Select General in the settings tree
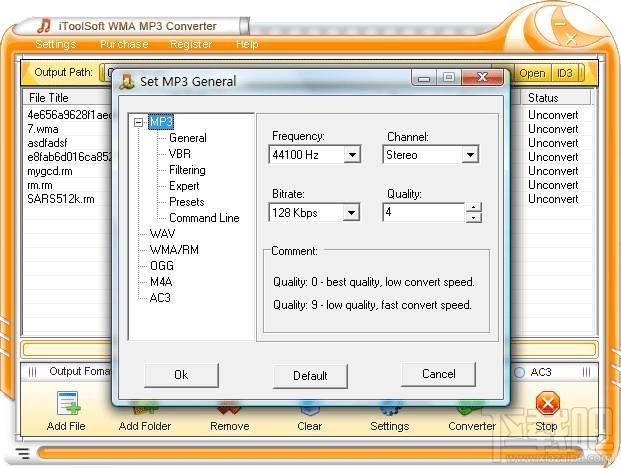This screenshot has width=621, height=468. coord(188,138)
